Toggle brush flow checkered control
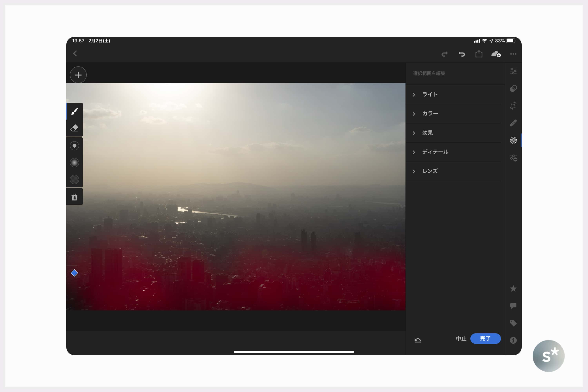588x392 pixels. (x=74, y=180)
